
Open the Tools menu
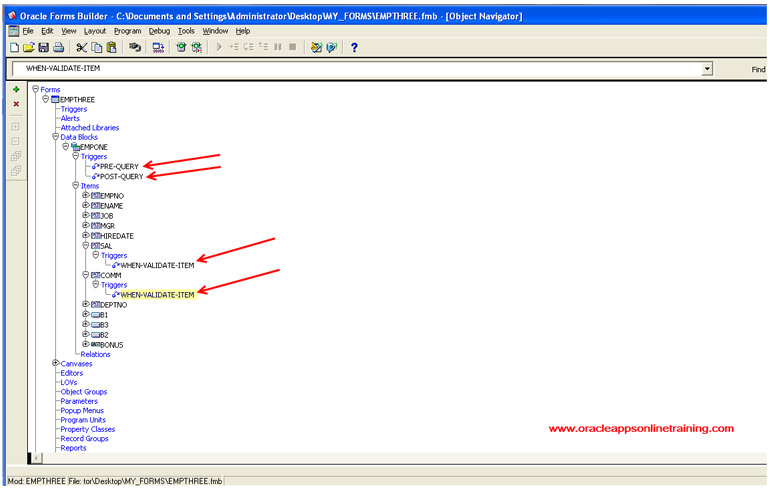[x=186, y=31]
